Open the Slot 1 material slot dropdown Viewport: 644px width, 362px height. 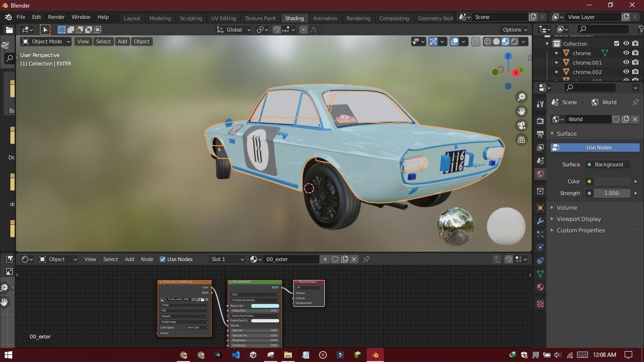click(227, 259)
